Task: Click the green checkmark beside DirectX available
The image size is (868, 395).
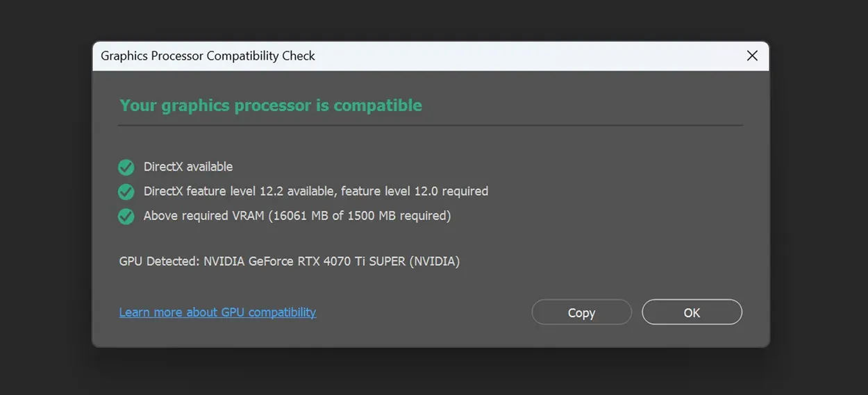Action: [126, 167]
